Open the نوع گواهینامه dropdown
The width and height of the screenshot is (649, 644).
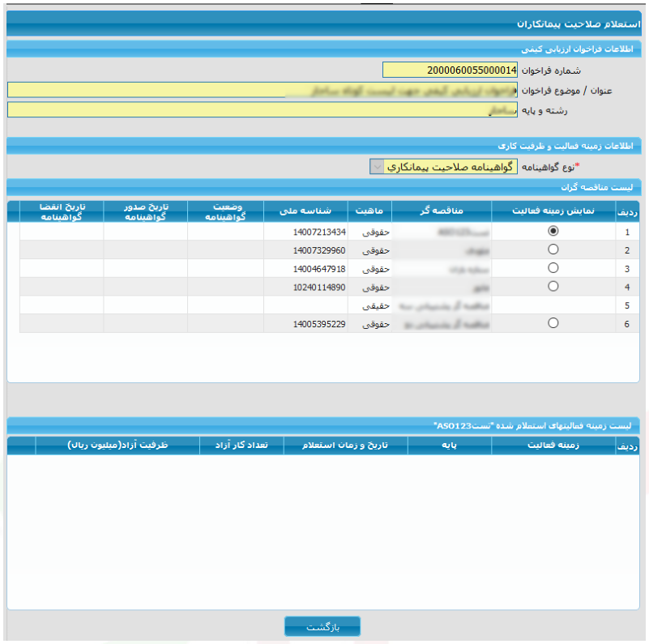[x=443, y=167]
